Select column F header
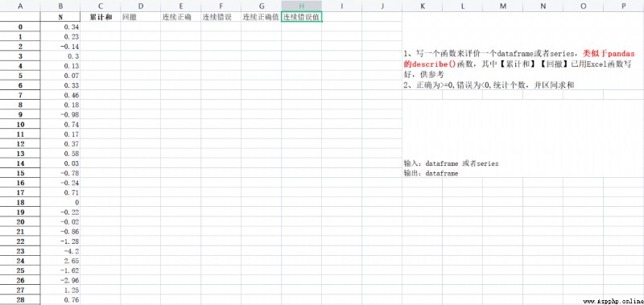 221,6
